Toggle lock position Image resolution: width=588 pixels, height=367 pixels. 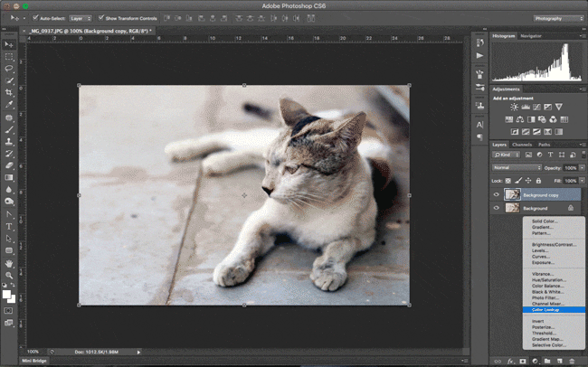click(528, 181)
